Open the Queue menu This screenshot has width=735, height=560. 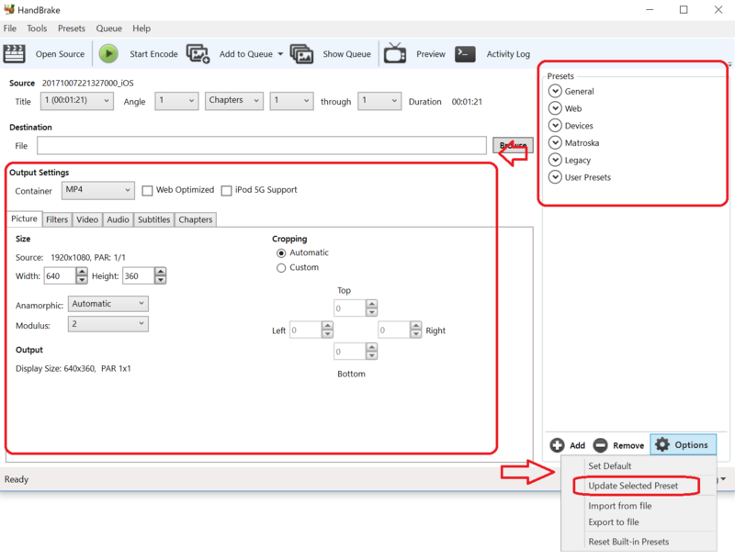[108, 28]
